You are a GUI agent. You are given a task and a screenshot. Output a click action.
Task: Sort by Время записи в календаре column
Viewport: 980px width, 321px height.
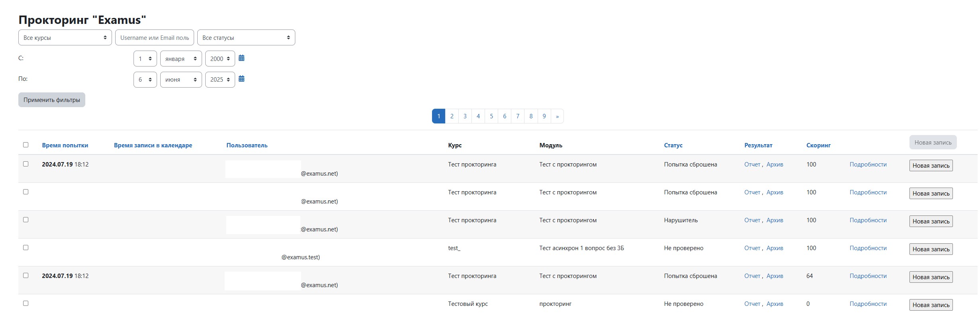(x=153, y=145)
